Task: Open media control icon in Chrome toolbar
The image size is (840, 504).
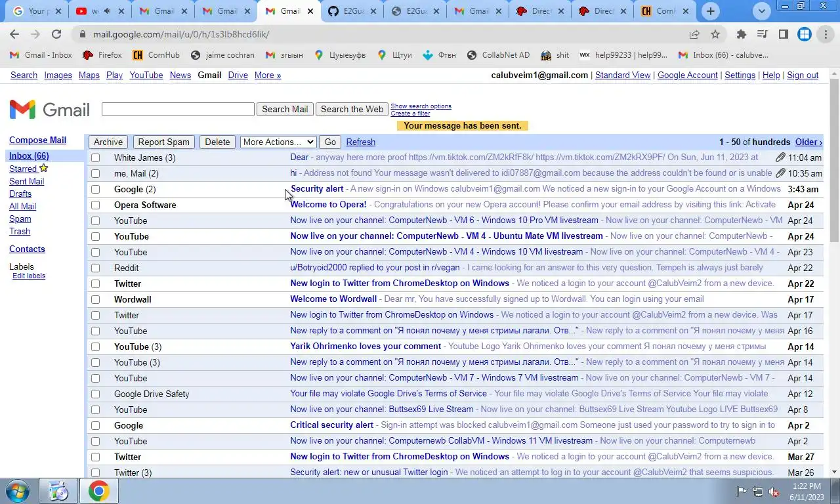Action: [763, 34]
